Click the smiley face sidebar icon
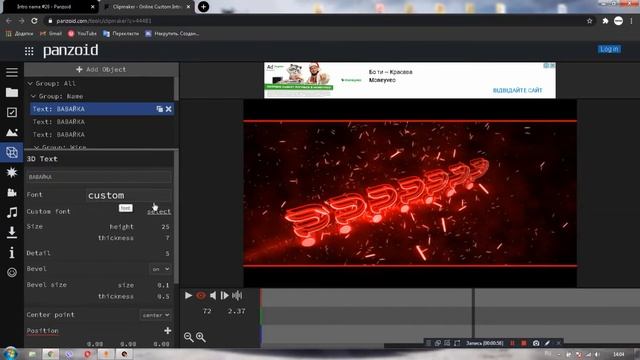This screenshot has height=360, width=640. (x=12, y=272)
